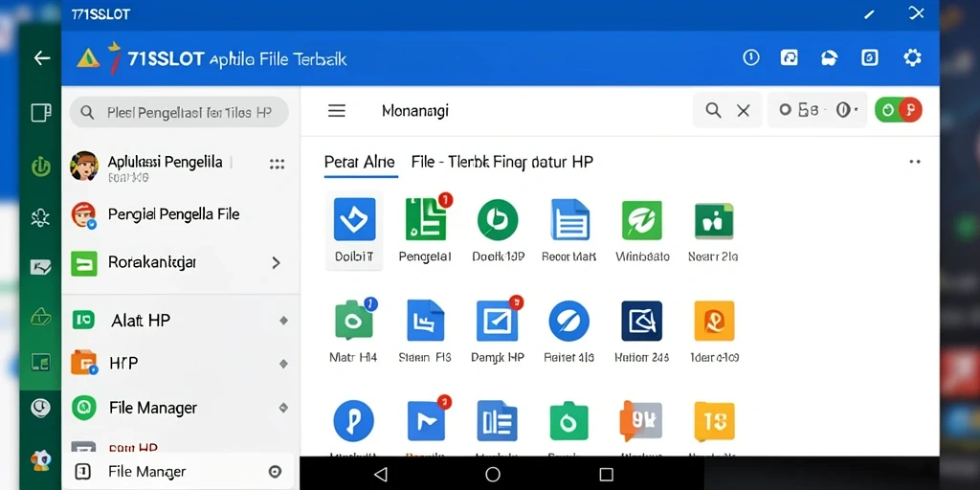Open the Damgk HP app icon
The width and height of the screenshot is (980, 490).
tap(498, 321)
